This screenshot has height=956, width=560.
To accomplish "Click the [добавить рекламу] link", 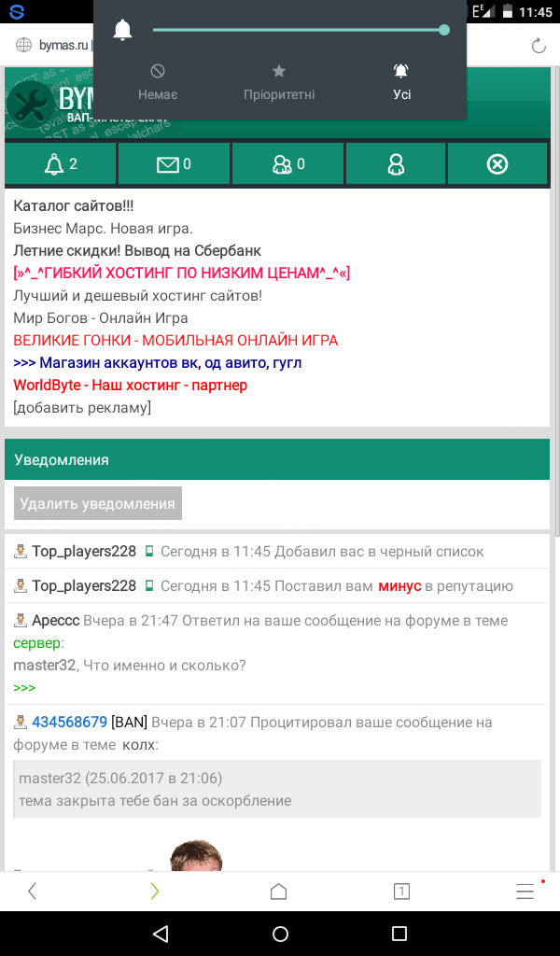I will coord(82,407).
